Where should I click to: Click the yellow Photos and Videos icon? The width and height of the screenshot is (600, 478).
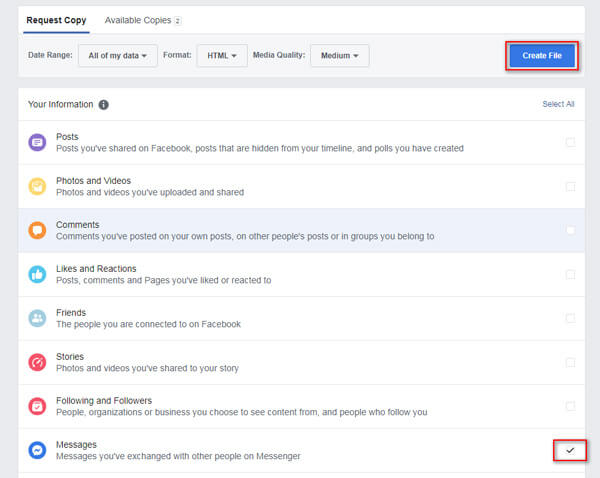tap(37, 186)
